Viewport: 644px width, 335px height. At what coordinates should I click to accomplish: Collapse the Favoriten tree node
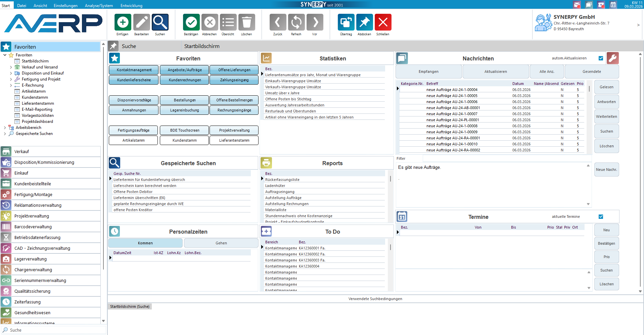5,55
